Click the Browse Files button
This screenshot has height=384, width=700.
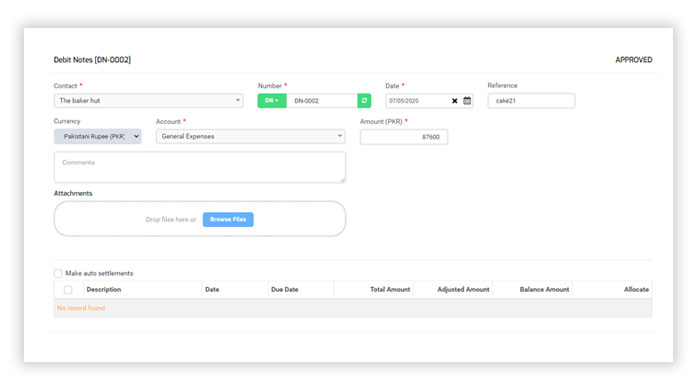coord(228,219)
